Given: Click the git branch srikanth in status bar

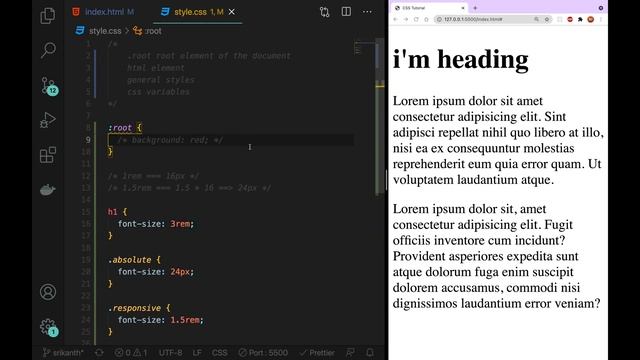Looking at the screenshot, I should point(63,353).
